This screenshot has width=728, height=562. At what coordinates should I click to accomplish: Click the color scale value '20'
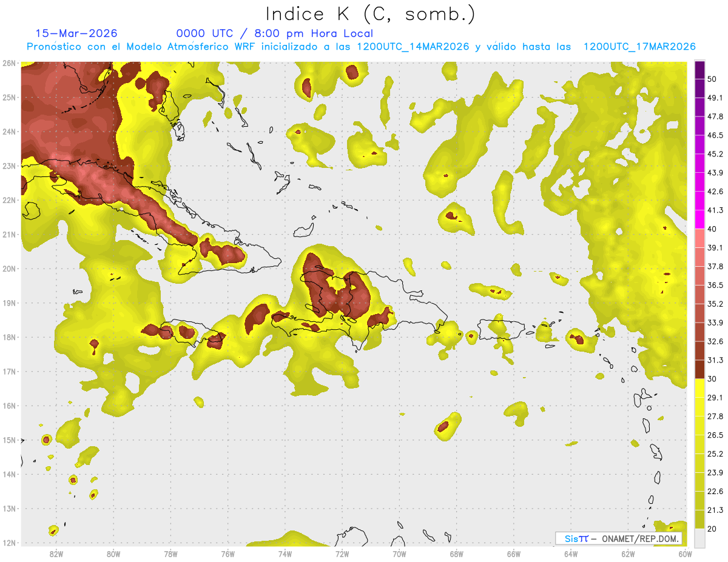[x=712, y=529]
